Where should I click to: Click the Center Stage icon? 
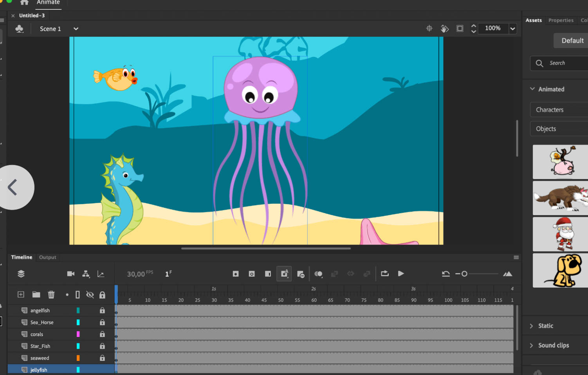[429, 28]
